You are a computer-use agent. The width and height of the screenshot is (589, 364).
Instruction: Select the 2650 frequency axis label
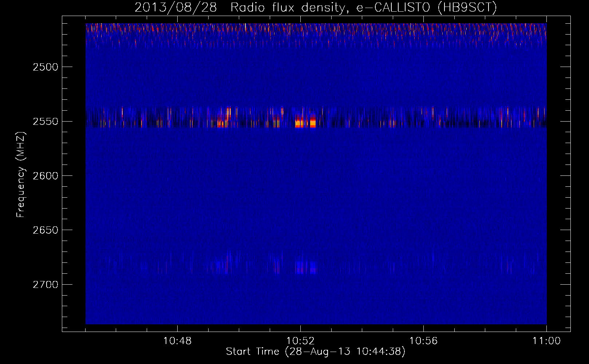click(x=46, y=230)
